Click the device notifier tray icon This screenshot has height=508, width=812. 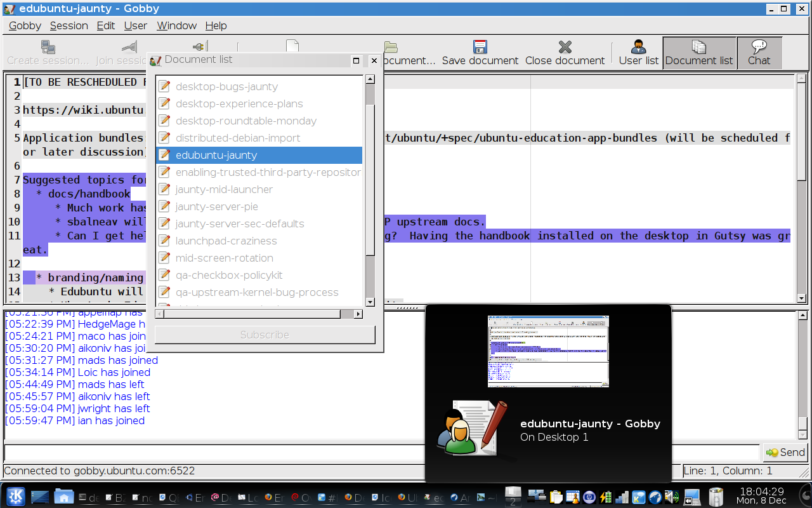[x=537, y=497]
